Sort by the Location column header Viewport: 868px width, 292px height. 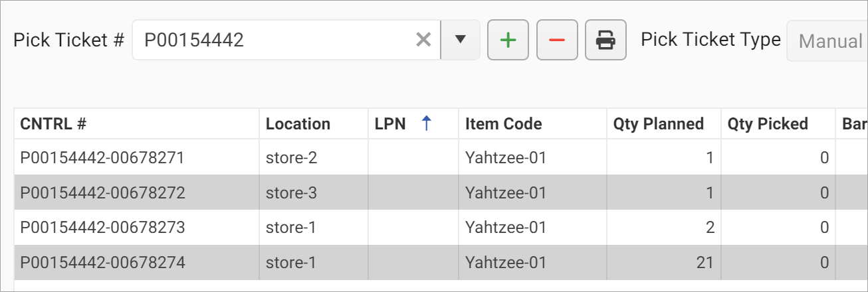298,124
